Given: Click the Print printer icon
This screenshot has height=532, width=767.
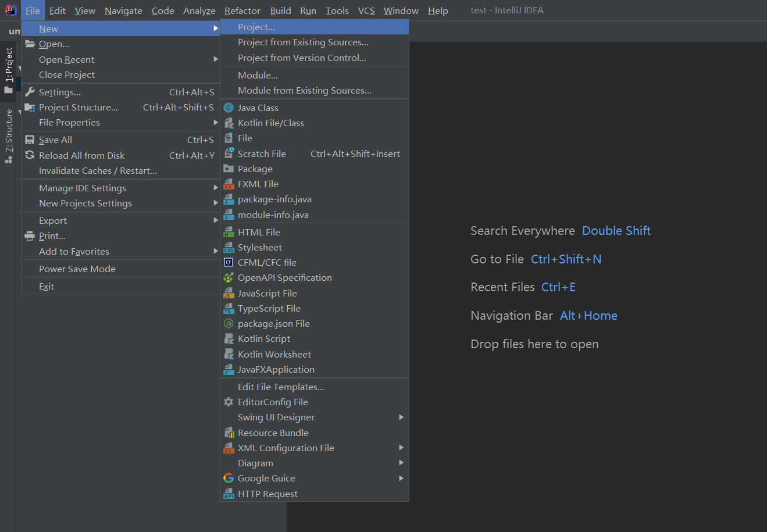Looking at the screenshot, I should click(30, 236).
